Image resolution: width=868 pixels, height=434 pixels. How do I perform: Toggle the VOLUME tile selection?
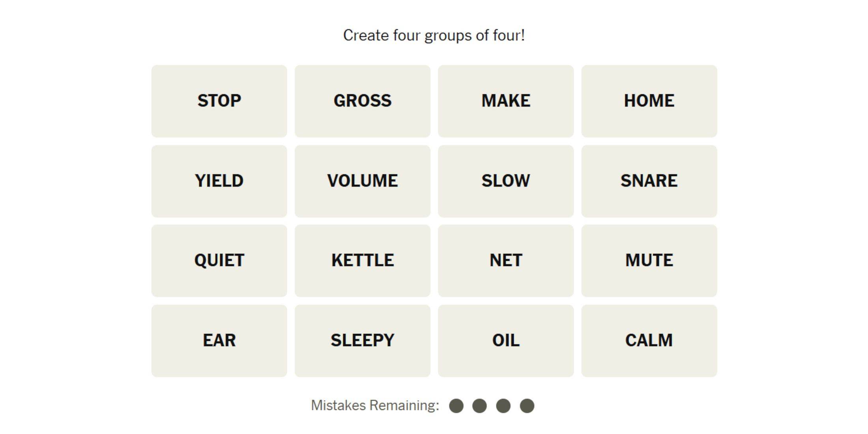[x=362, y=180]
